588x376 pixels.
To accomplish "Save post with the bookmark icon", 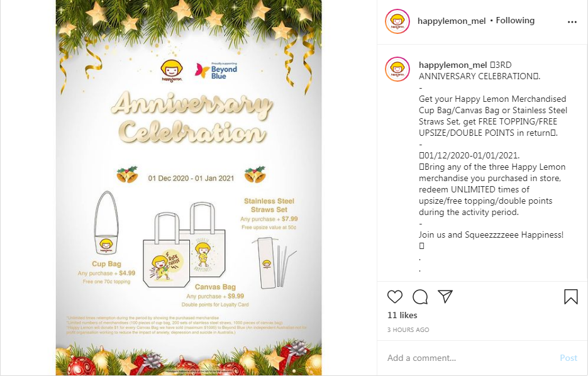I will 571,297.
